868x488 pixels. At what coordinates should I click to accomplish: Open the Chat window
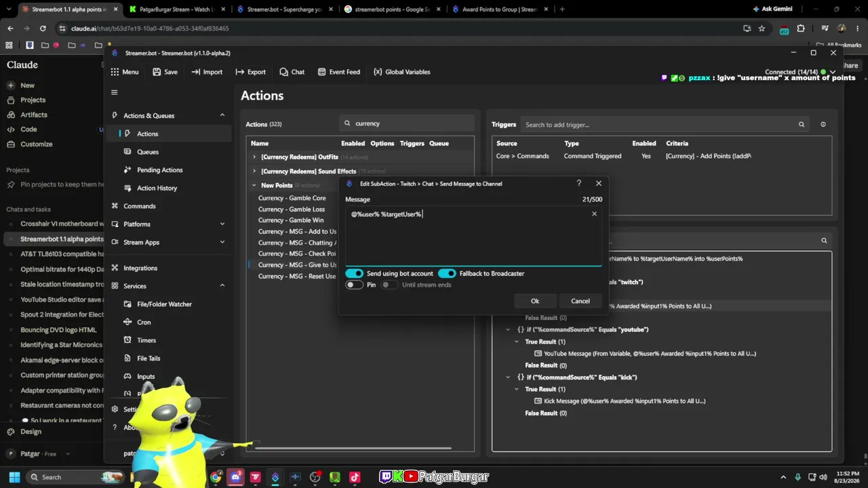click(x=292, y=72)
